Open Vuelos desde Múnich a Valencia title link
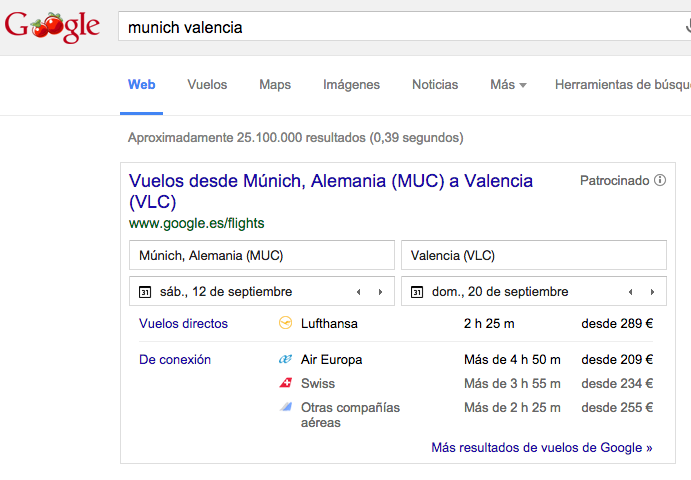This screenshot has width=691, height=480. [331, 191]
